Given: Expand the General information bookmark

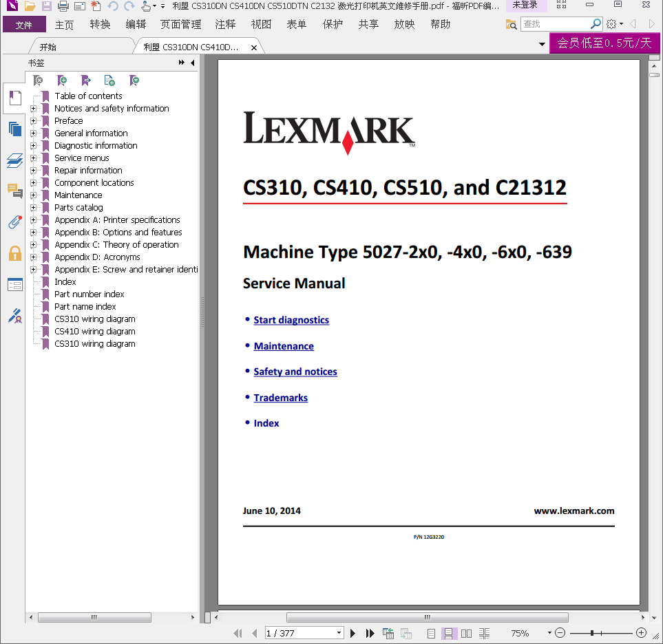Looking at the screenshot, I should pyautogui.click(x=34, y=133).
